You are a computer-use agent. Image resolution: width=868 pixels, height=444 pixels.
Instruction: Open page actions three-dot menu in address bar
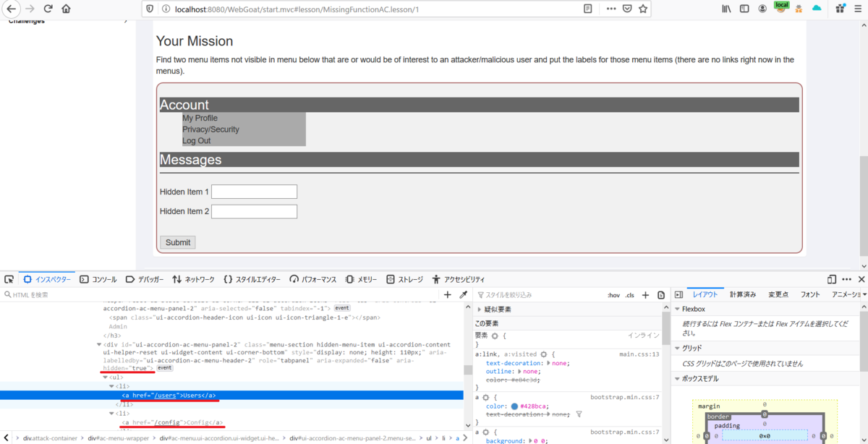611,9
